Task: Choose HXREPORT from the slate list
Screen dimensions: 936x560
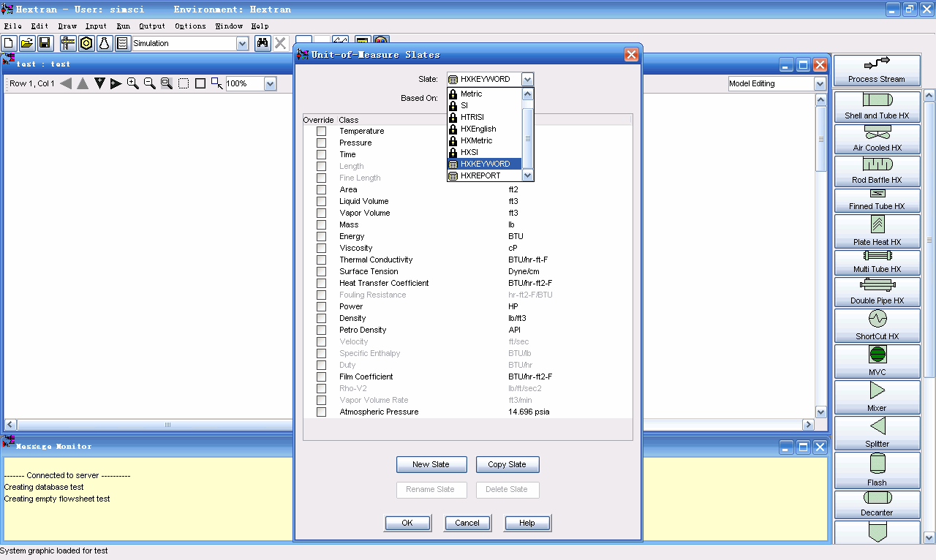Action: pyautogui.click(x=485, y=175)
